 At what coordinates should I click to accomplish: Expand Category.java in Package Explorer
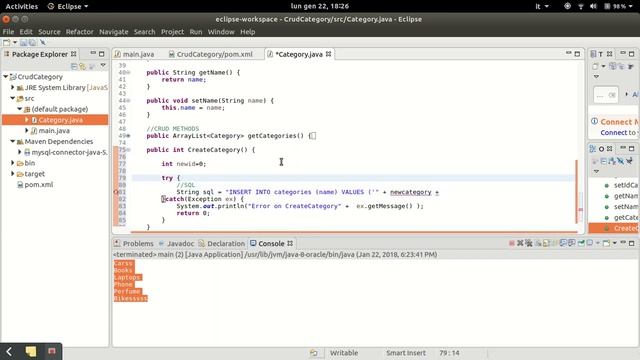coord(27,120)
